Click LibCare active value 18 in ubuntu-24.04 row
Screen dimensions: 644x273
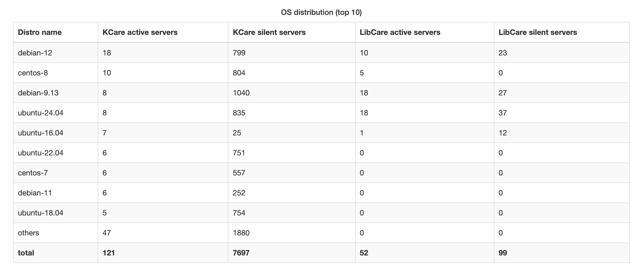pyautogui.click(x=364, y=113)
